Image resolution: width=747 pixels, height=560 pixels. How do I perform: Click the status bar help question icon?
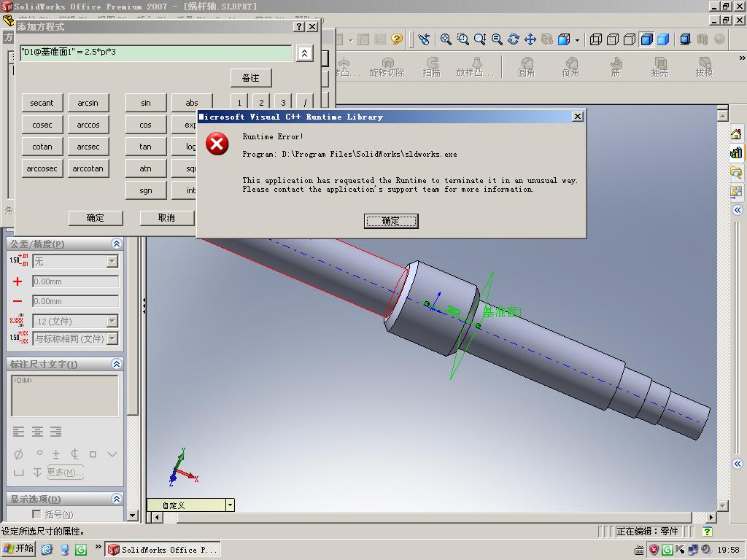(708, 532)
